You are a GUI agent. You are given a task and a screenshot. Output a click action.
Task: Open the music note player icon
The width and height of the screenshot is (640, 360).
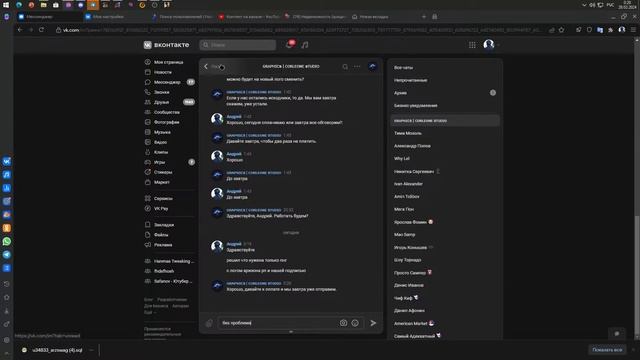[x=305, y=45]
